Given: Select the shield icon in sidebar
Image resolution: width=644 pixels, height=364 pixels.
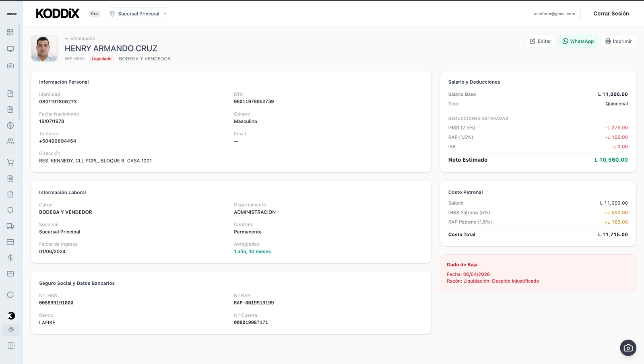Looking at the screenshot, I should pyautogui.click(x=10, y=210).
